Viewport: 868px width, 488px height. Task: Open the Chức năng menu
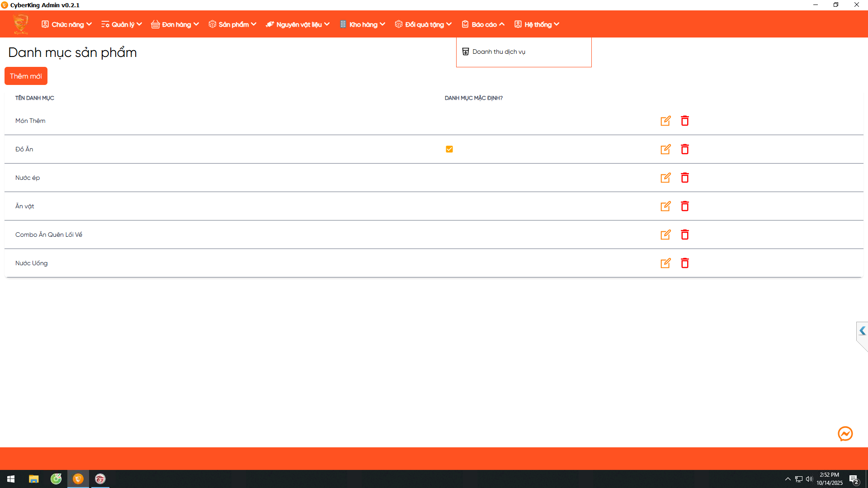(x=67, y=24)
